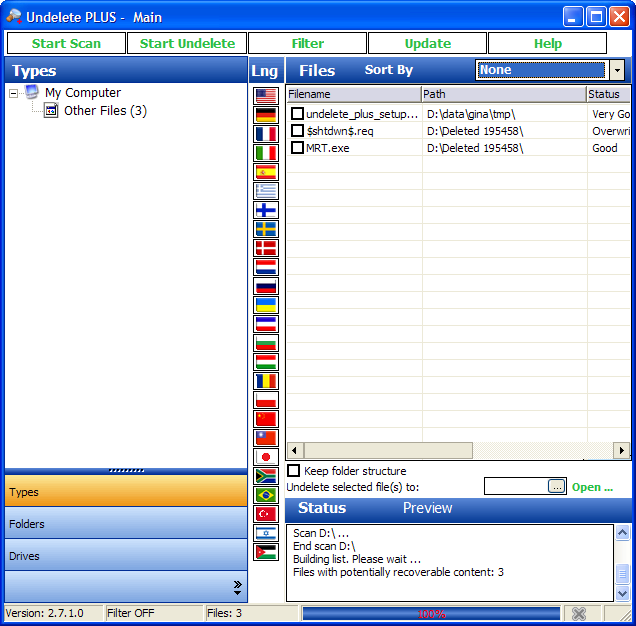Screen dimensions: 636x626
Task: Click the file list scroll right arrow
Action: (621, 450)
